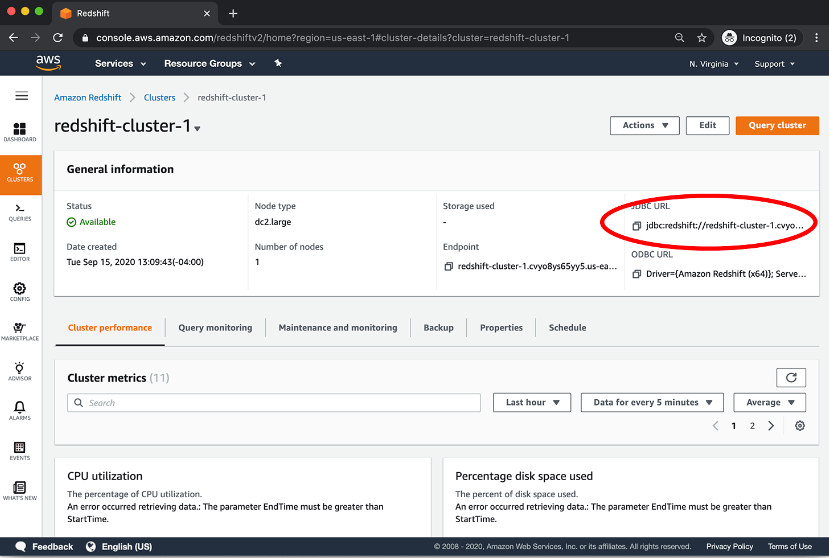Switch to the Schedule tab
The height and width of the screenshot is (558, 829).
coord(567,328)
